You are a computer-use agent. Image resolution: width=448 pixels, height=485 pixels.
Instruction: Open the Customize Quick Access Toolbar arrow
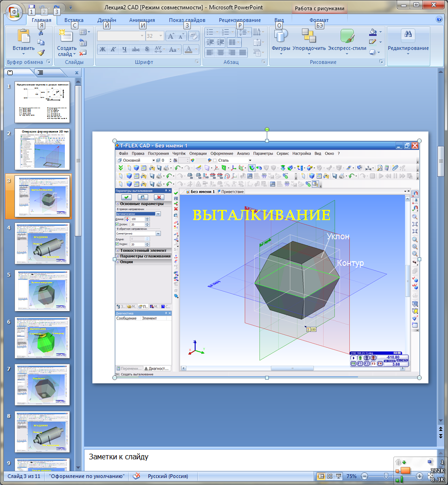[x=70, y=7]
